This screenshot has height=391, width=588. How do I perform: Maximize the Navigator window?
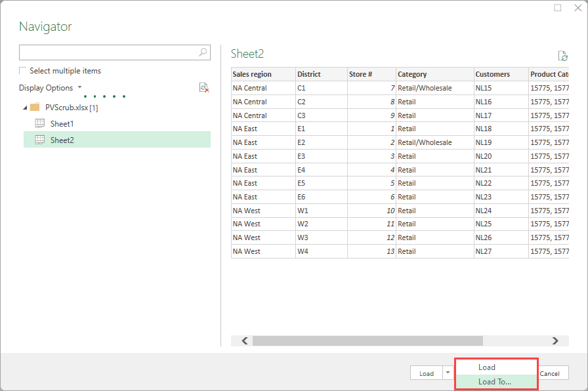tap(558, 8)
